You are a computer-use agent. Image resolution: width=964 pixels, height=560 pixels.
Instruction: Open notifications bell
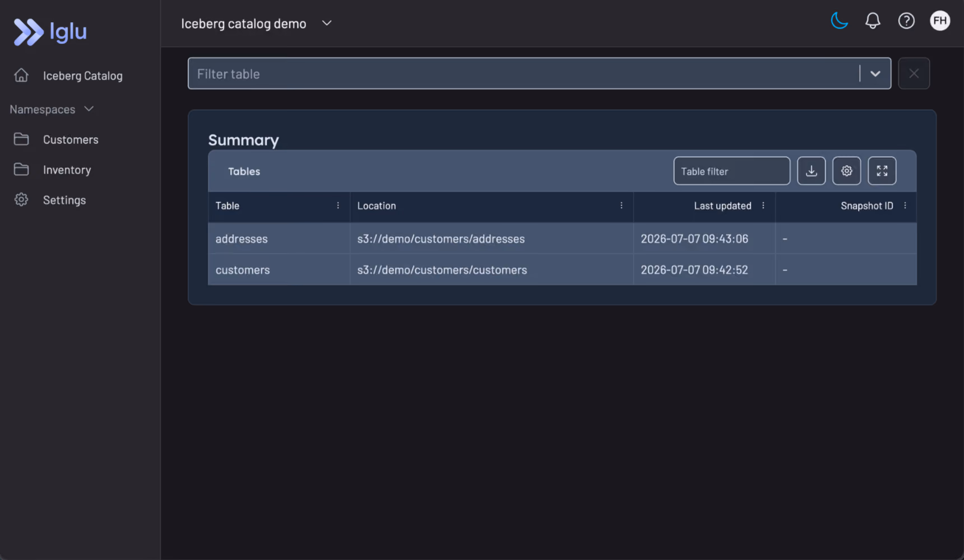[x=873, y=21]
